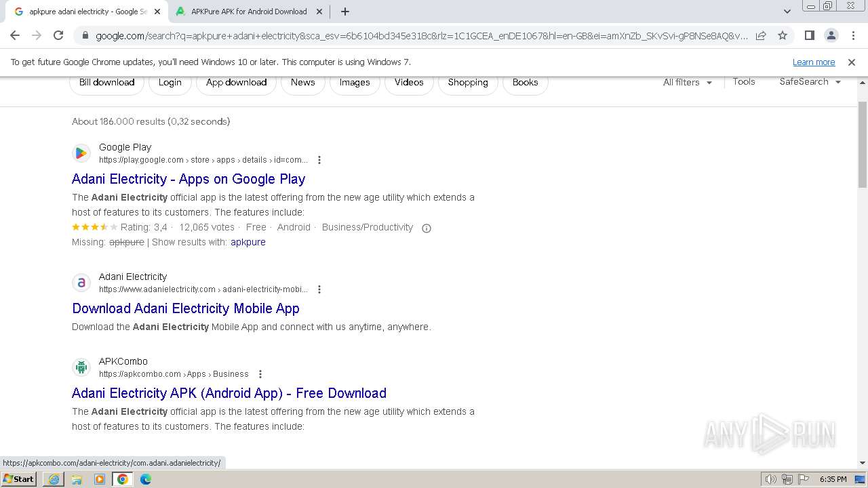Open more options for APKCombo result
Screen dimensions: 868x488
coord(260,374)
